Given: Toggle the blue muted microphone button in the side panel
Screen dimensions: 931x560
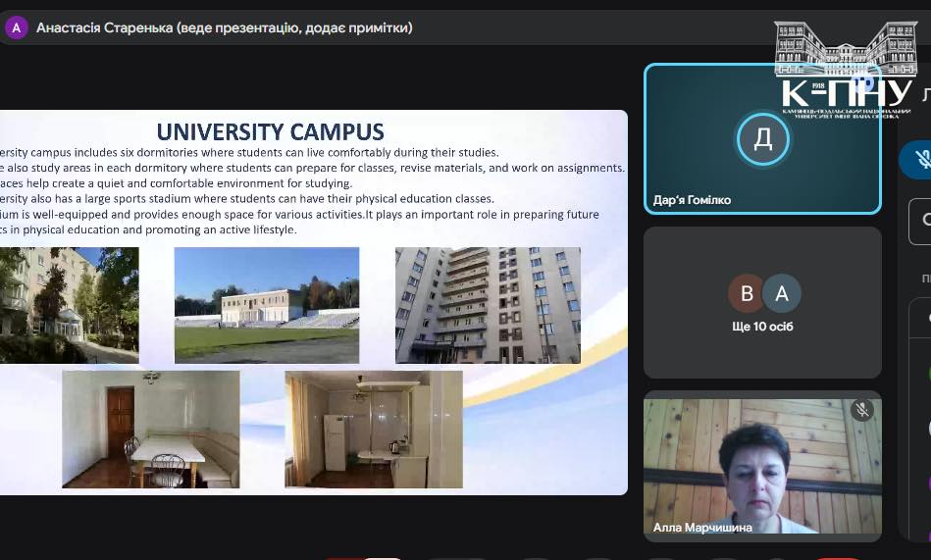Looking at the screenshot, I should pos(920,159).
